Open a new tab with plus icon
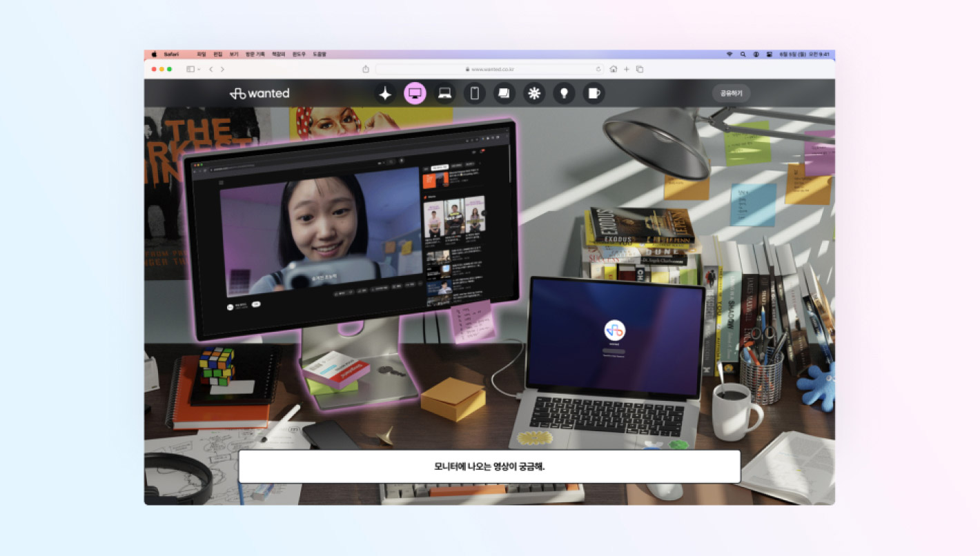 pyautogui.click(x=627, y=69)
